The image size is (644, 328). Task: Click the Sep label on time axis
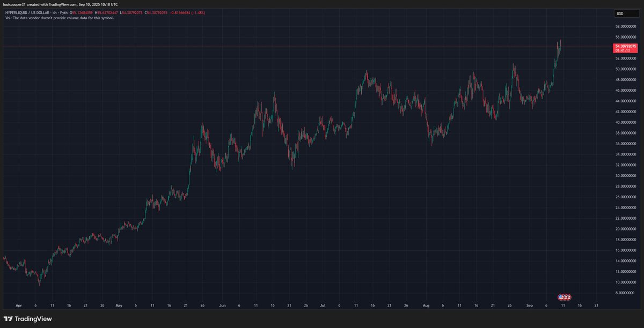pos(530,305)
